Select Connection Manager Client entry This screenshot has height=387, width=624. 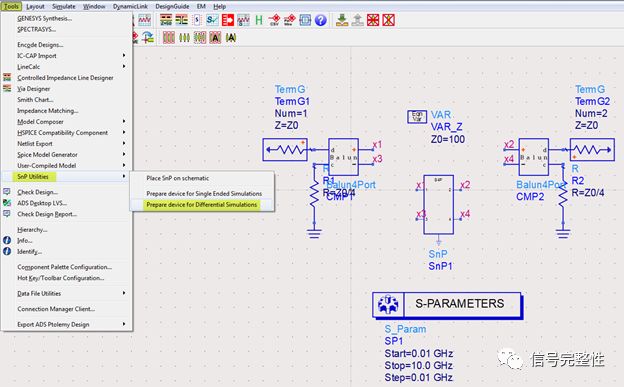pyautogui.click(x=67, y=309)
